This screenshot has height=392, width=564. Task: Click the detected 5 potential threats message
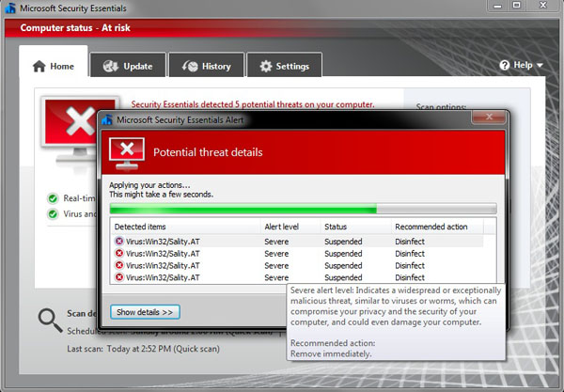253,104
